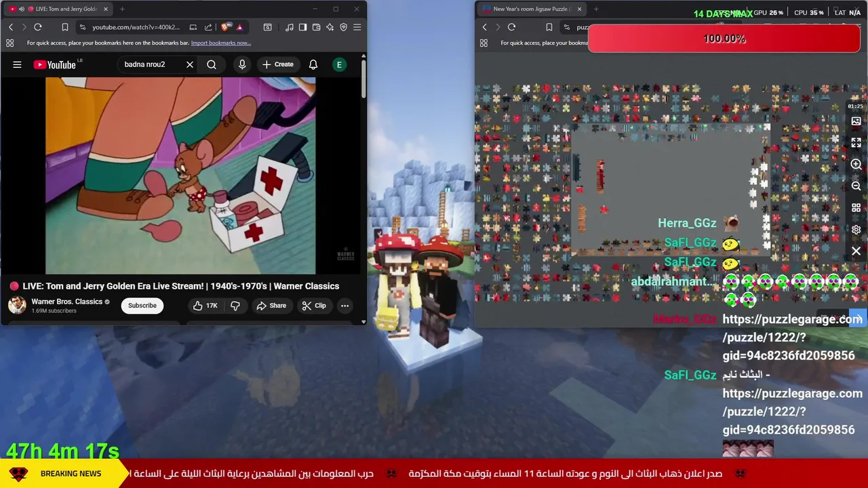Screen dimensions: 868x488
Task: Open the YouTube hamburger guide menu
Action: [x=17, y=64]
